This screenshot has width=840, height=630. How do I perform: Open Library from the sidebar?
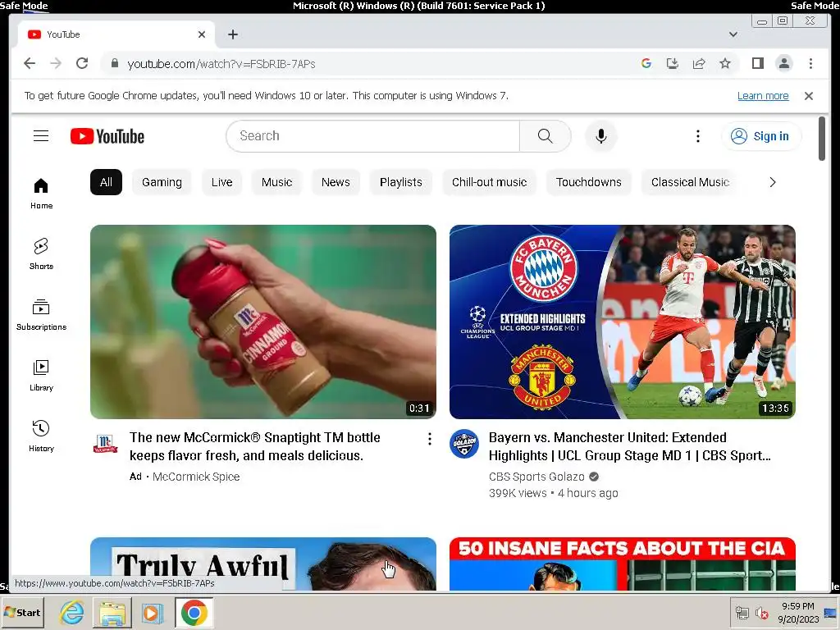point(41,376)
